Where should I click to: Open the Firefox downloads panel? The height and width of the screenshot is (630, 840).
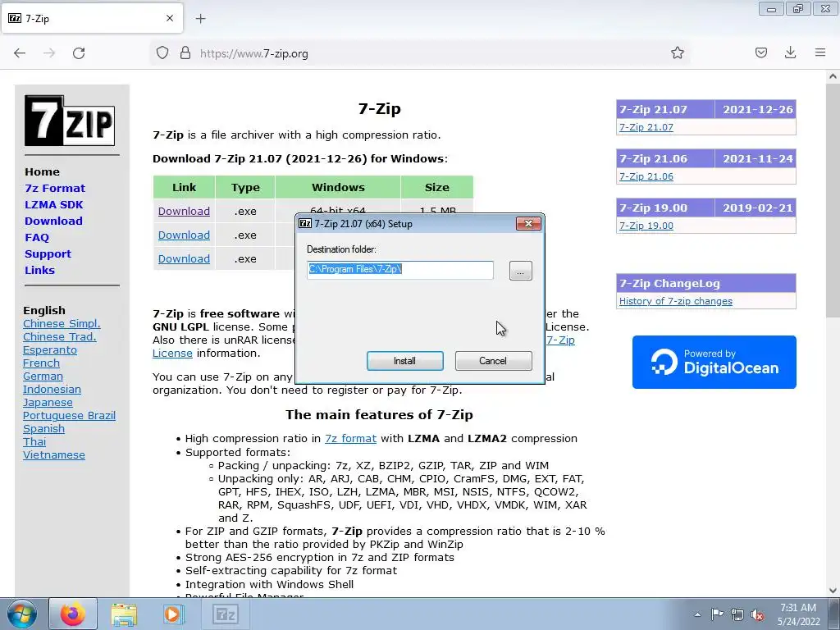[x=790, y=52]
